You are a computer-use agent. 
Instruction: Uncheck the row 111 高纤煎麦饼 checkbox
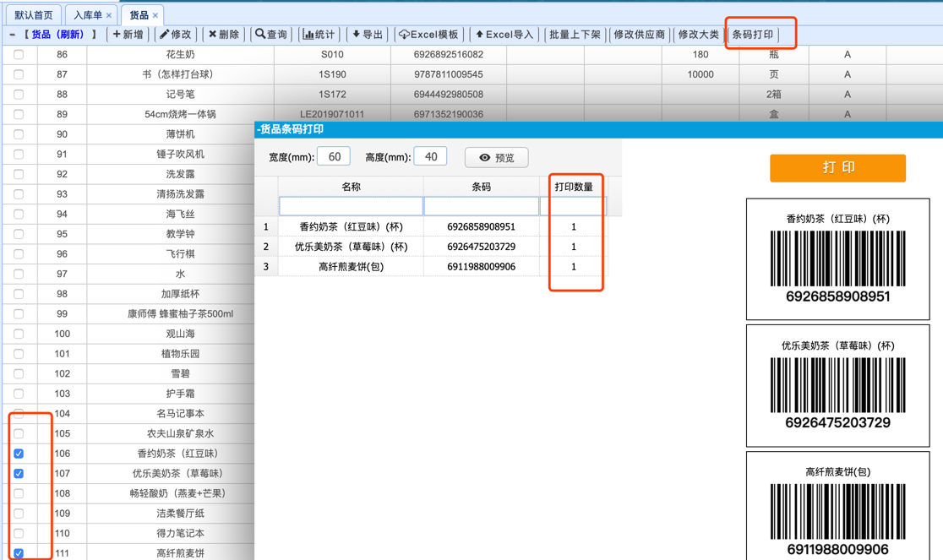[x=19, y=553]
